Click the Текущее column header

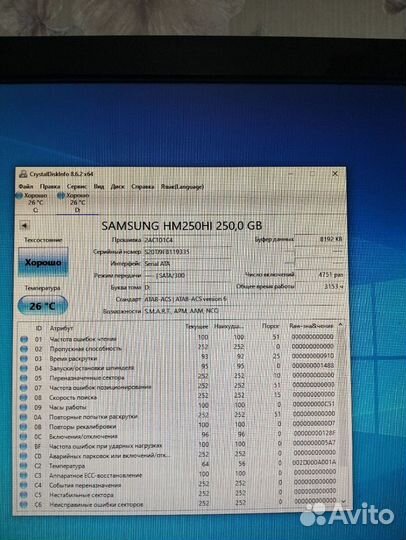[196, 326]
